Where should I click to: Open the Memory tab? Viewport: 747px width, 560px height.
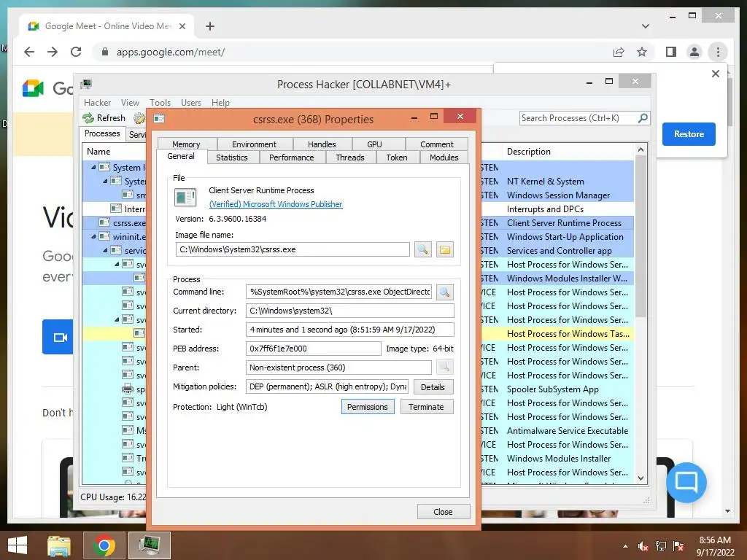(x=186, y=144)
